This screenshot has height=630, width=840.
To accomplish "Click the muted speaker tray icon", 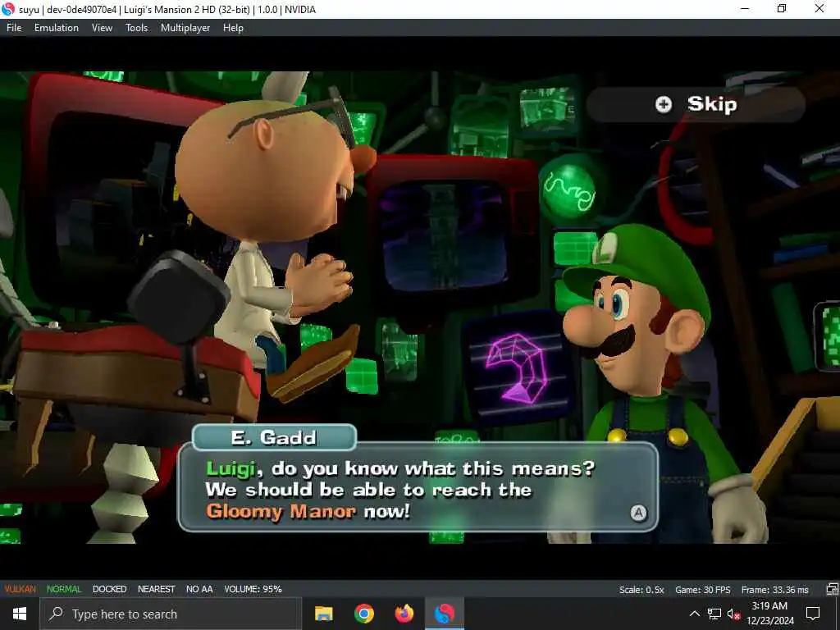I will [733, 614].
